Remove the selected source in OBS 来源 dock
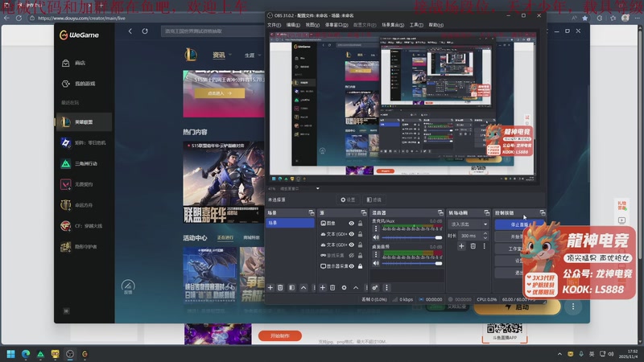 332,288
